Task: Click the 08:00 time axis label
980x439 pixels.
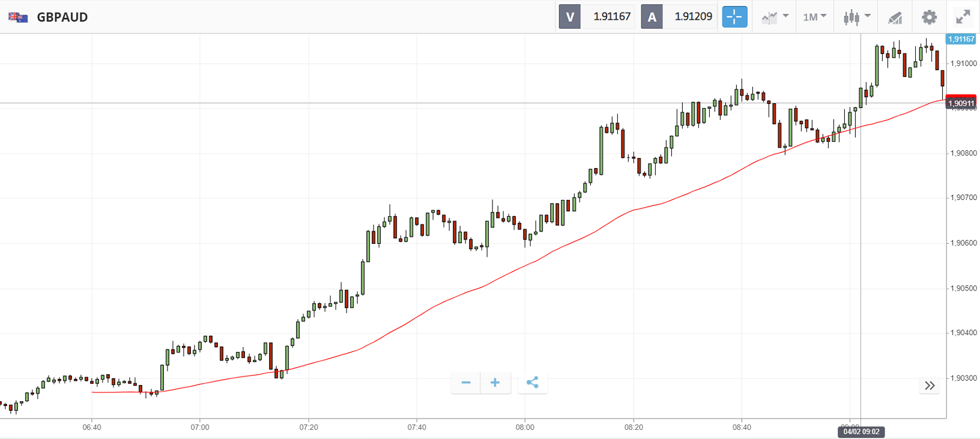Action: tap(525, 428)
